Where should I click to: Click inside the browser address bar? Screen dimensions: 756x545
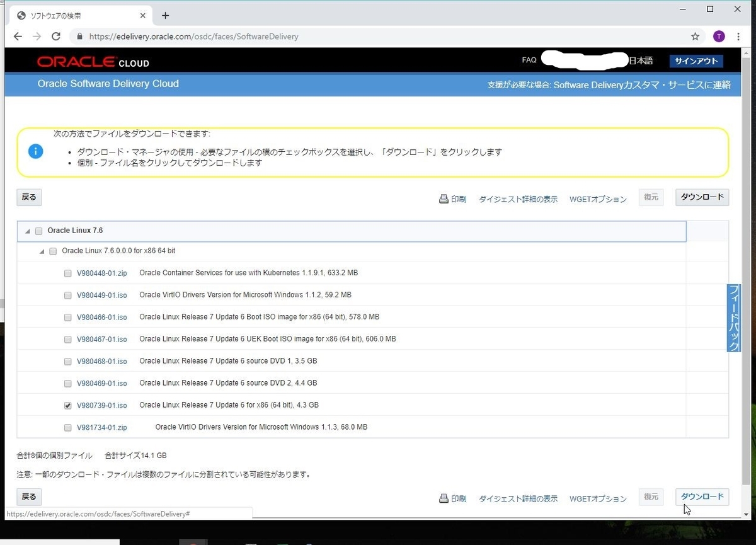315,36
